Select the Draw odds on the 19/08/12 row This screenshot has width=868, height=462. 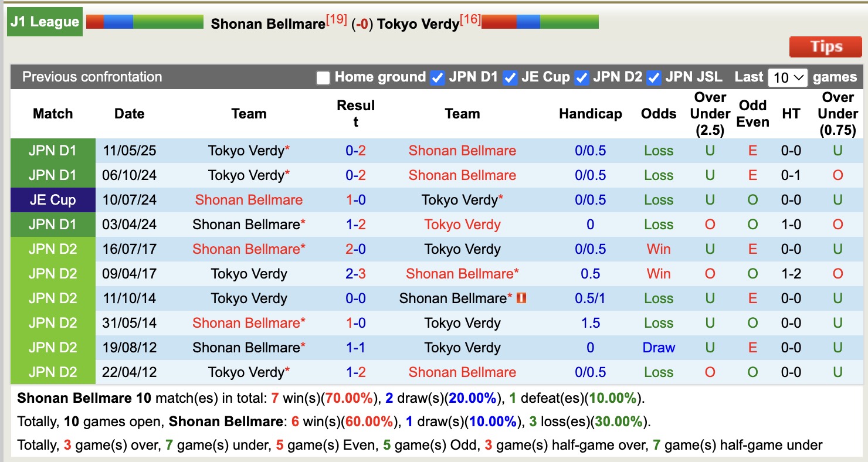658,347
